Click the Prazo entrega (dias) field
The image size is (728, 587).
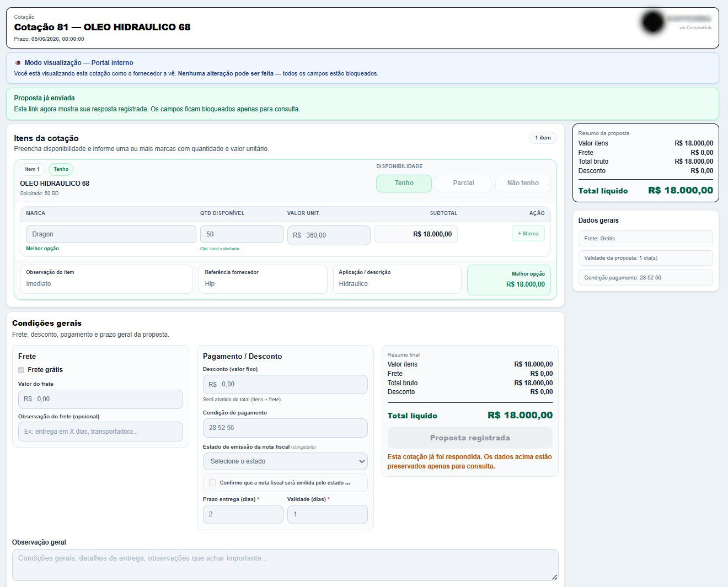coord(243,514)
